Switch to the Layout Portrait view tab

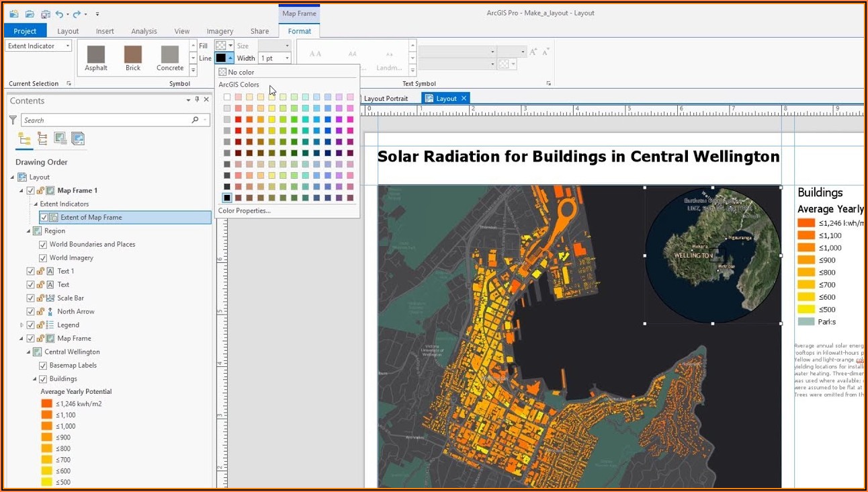pyautogui.click(x=386, y=99)
